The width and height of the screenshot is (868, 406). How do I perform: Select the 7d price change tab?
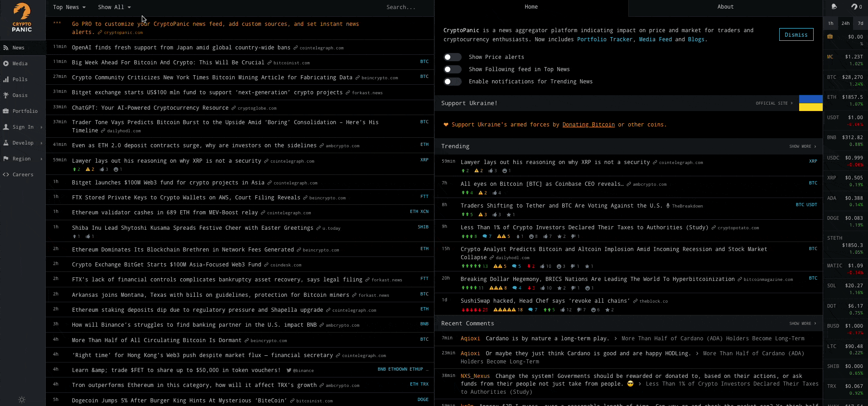click(x=860, y=23)
